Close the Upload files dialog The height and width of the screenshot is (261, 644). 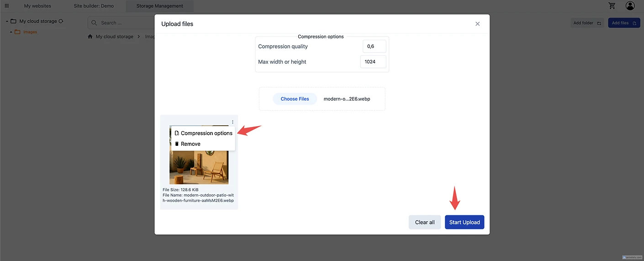[477, 24]
